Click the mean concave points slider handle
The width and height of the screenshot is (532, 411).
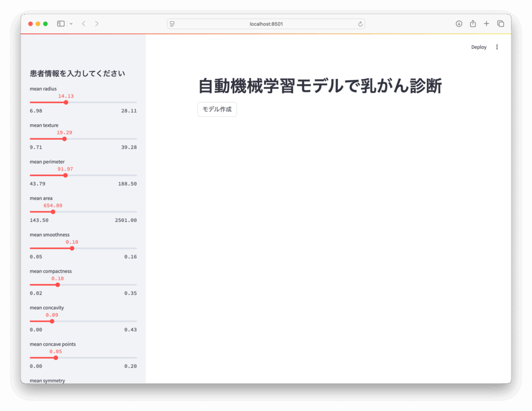(56, 357)
